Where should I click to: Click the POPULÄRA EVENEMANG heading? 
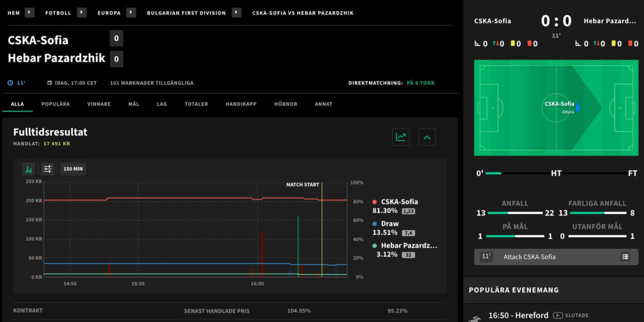click(514, 290)
